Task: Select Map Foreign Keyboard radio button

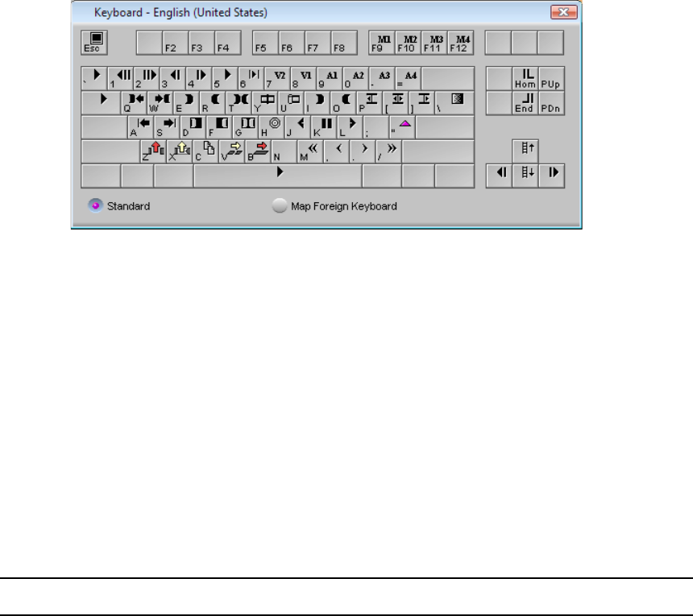Action: pos(280,205)
